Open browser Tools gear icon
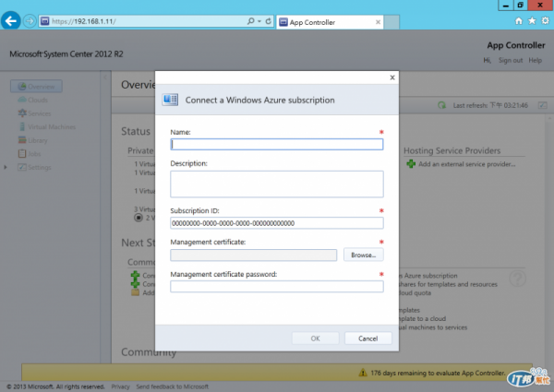This screenshot has width=554, height=392. [546, 21]
